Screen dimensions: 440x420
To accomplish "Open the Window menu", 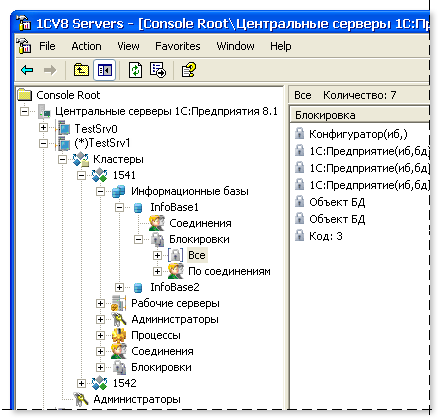I will click(x=235, y=46).
